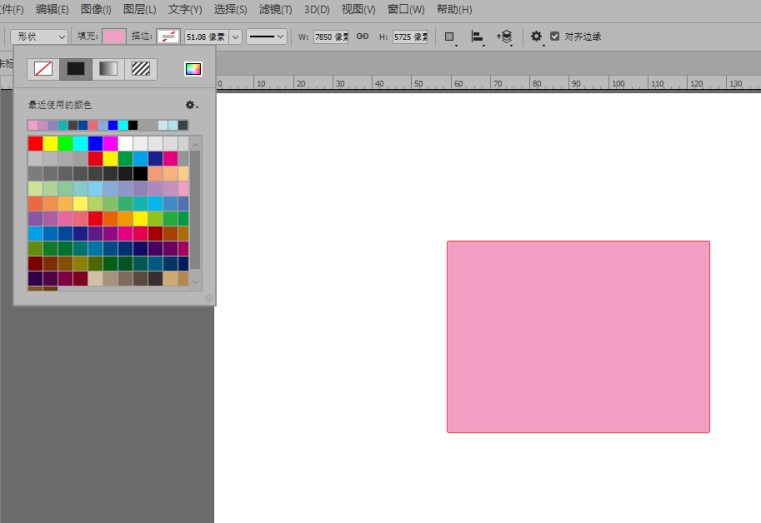Open swatches panel gear menu
Viewport: 761px width, 523px height.
click(191, 105)
